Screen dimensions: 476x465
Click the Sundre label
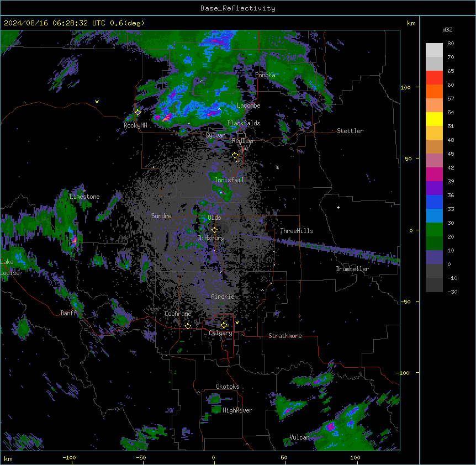click(161, 216)
